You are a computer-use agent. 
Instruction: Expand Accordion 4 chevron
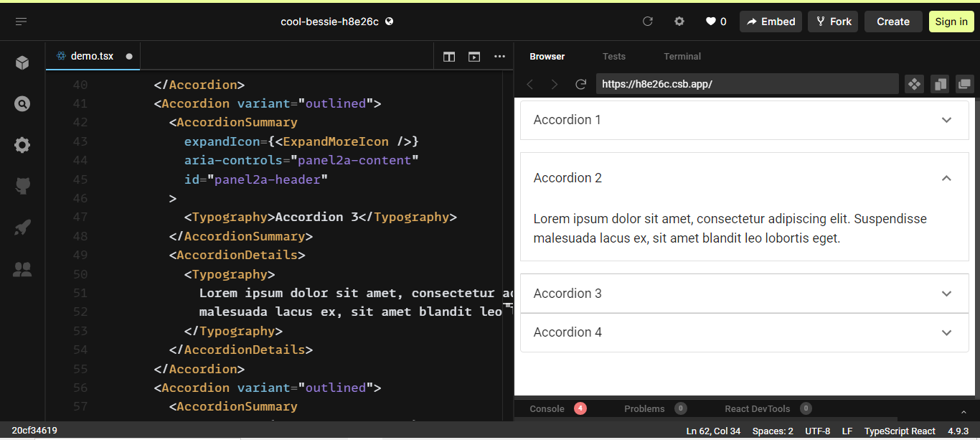tap(946, 332)
